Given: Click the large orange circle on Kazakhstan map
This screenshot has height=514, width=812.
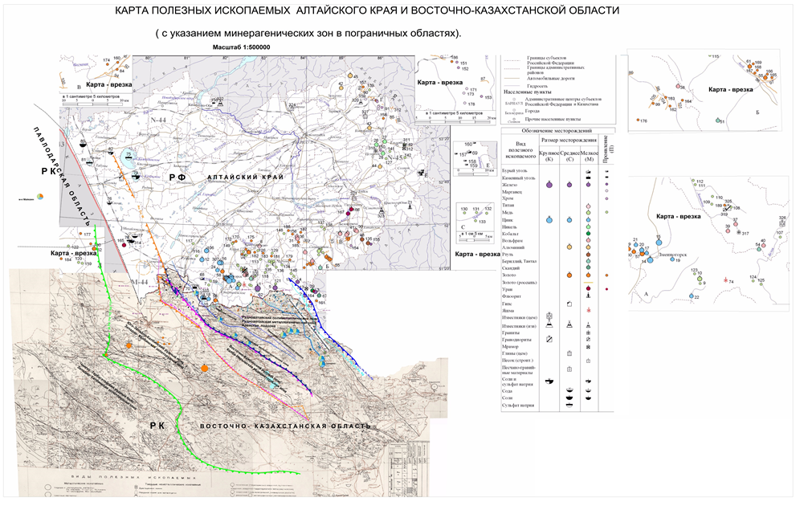Looking at the screenshot, I should 205,368.
